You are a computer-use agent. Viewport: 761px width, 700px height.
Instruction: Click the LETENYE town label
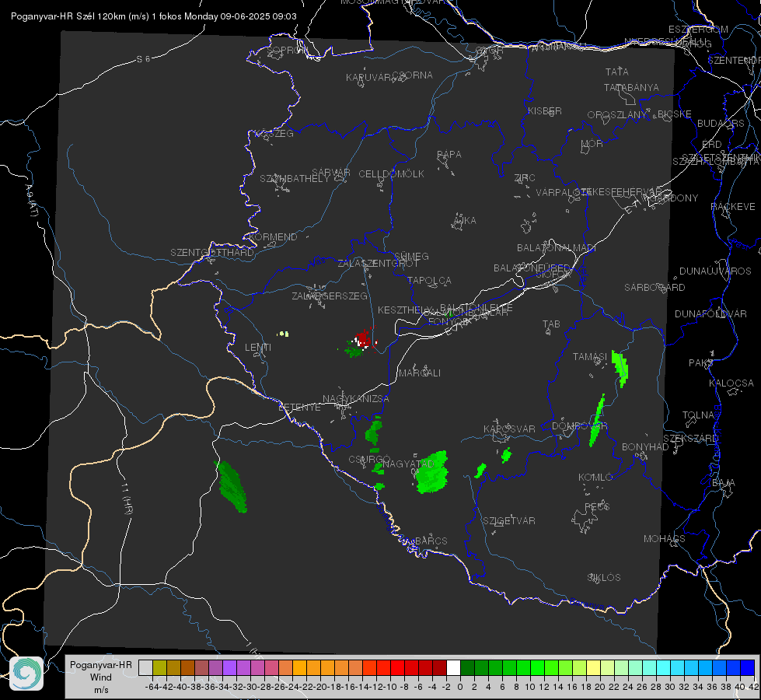coord(299,408)
